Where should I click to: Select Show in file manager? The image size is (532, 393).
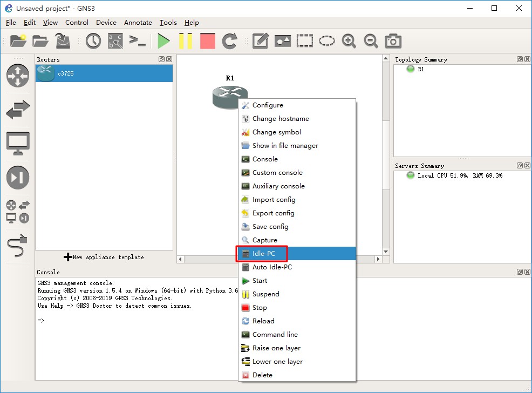click(297, 146)
